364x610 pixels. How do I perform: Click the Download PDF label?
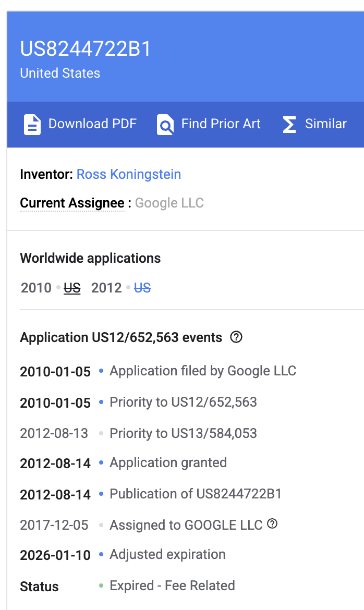[x=92, y=124]
